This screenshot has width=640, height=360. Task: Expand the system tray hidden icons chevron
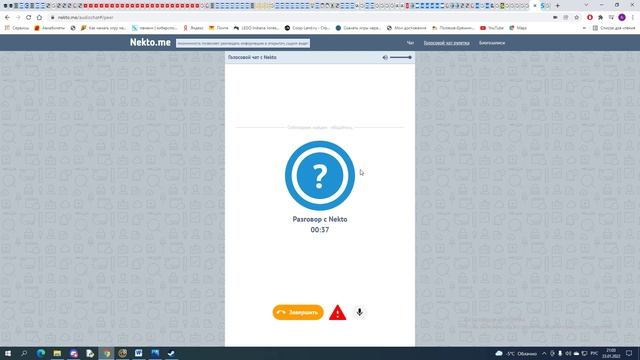544,353
